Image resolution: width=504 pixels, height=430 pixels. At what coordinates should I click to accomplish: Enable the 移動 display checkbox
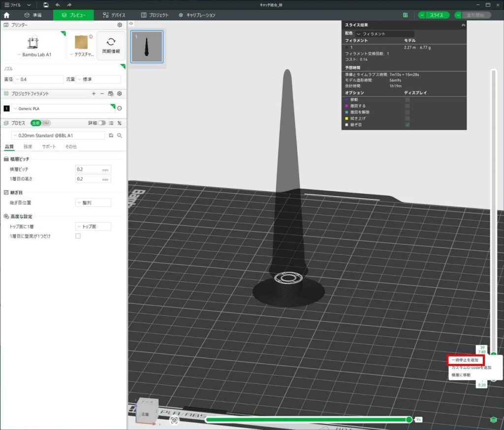pos(407,99)
